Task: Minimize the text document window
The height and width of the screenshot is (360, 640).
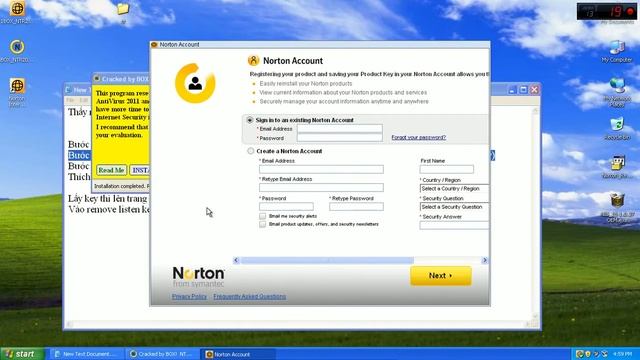Action: (x=512, y=90)
